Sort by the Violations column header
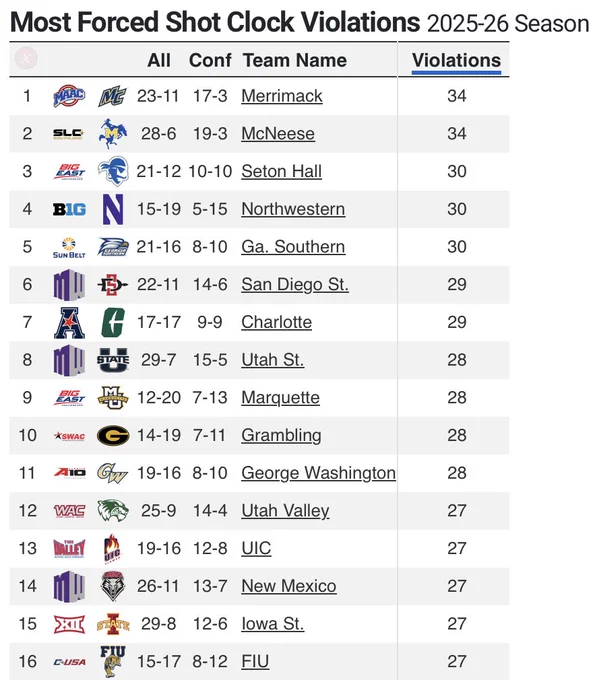 tap(456, 60)
